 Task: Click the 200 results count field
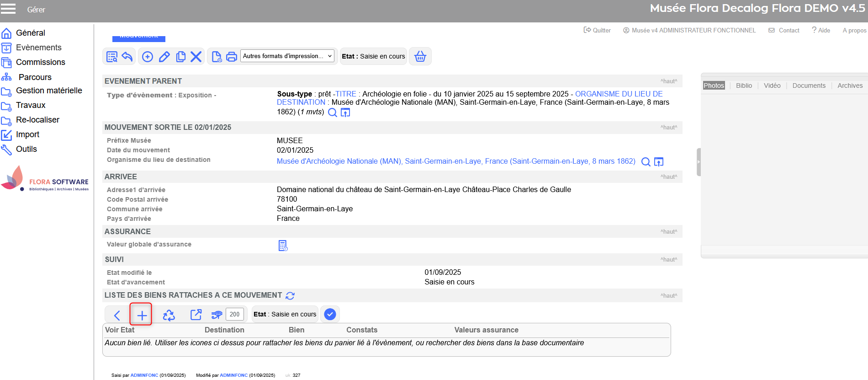(x=235, y=314)
